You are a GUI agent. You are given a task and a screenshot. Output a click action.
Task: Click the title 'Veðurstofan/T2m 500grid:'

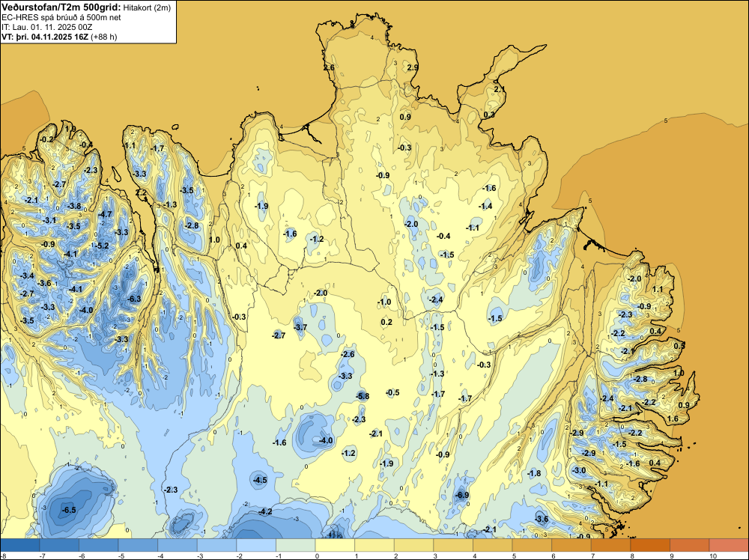tap(61, 7)
